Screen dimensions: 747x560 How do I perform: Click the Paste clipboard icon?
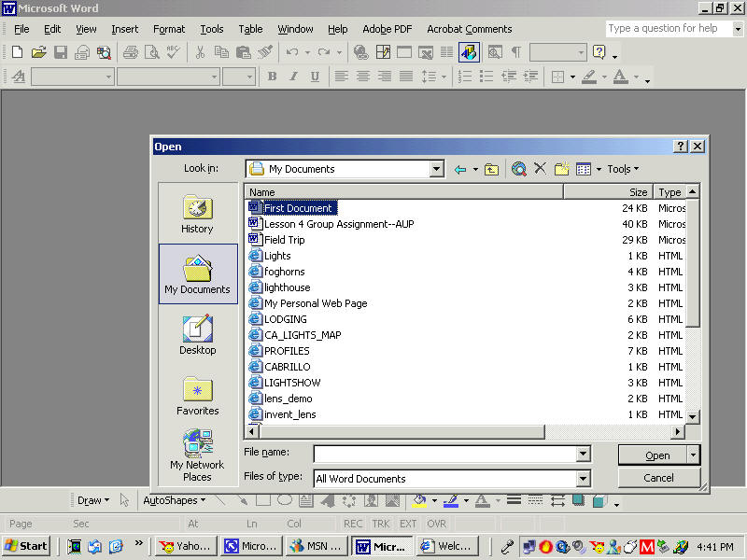(x=244, y=52)
